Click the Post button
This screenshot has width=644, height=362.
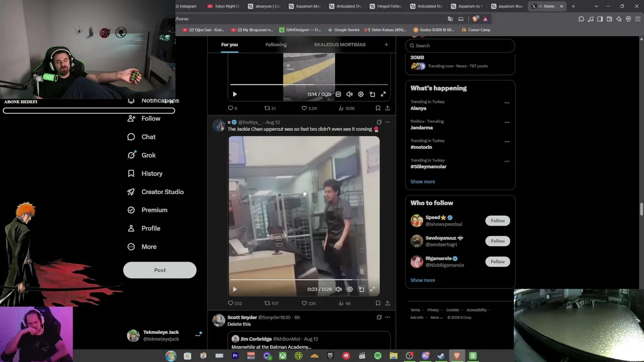[160, 270]
